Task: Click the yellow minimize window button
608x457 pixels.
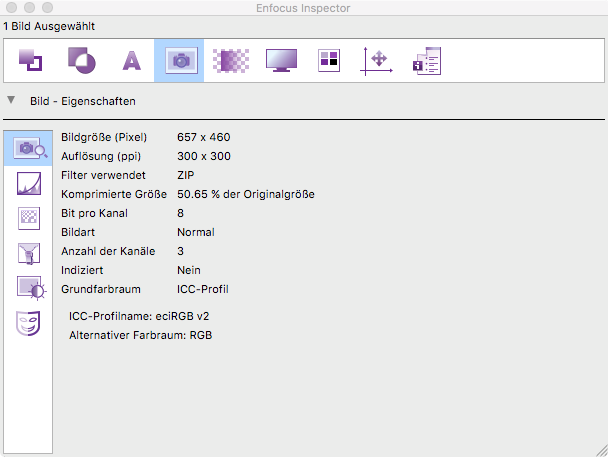Action: pyautogui.click(x=31, y=9)
